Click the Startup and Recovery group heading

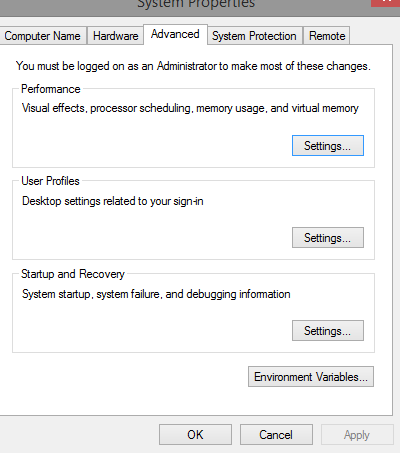point(73,274)
